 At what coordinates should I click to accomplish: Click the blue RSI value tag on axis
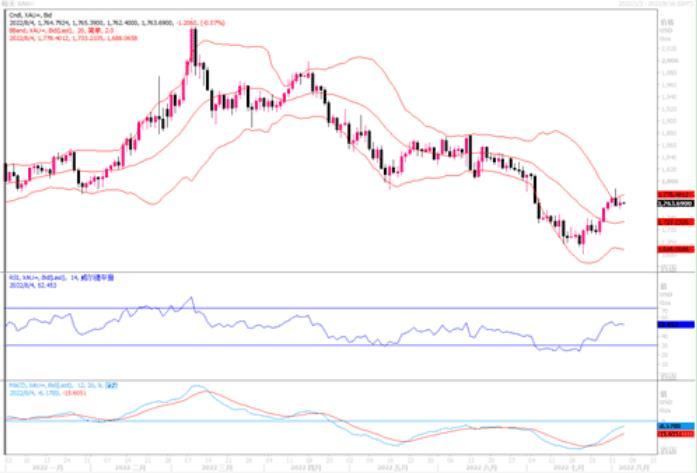click(x=669, y=325)
